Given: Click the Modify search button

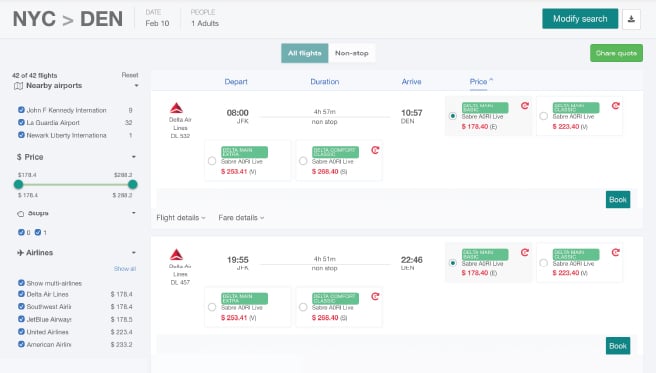Looking at the screenshot, I should coord(580,19).
